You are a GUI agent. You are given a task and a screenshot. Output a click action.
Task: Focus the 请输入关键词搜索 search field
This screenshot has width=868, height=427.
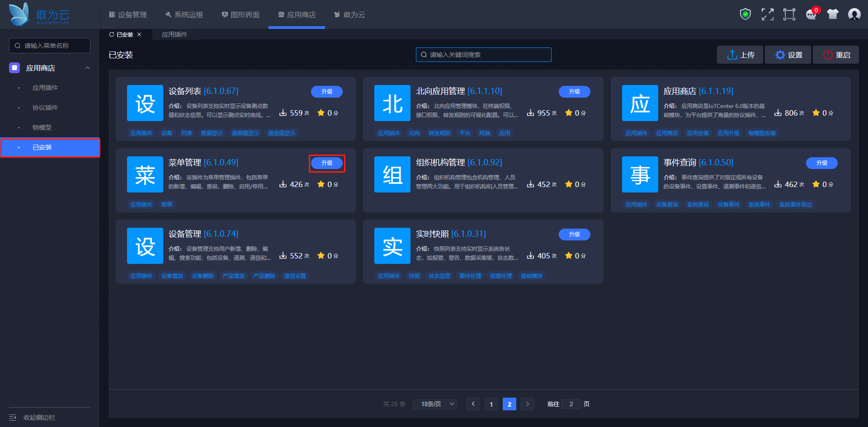(484, 55)
